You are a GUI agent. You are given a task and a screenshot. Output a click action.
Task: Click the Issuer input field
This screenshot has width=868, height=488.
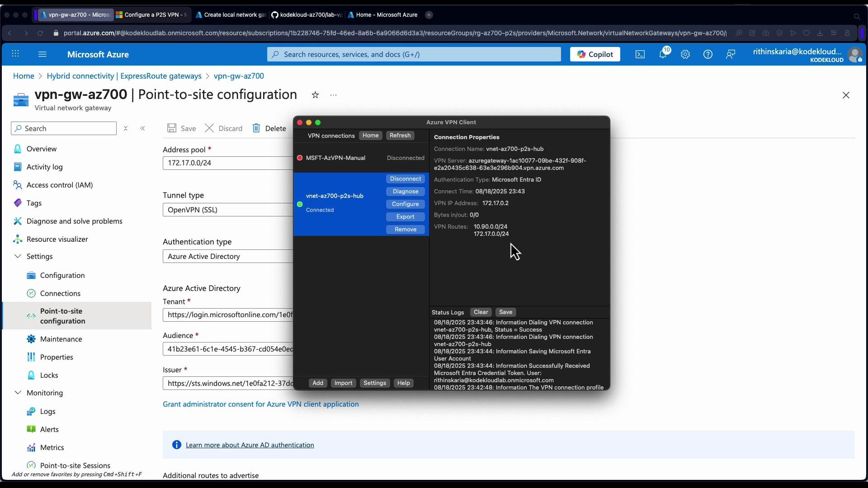[x=228, y=383]
